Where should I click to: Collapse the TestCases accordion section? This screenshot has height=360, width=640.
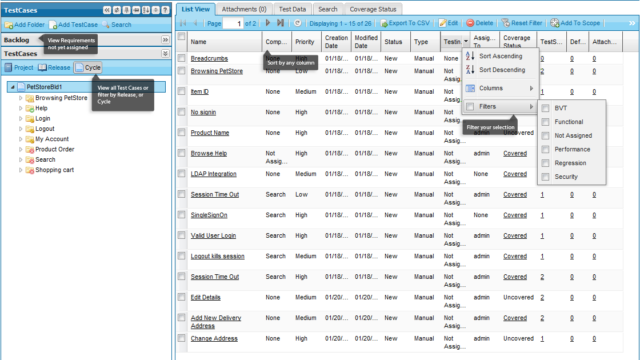(x=165, y=53)
